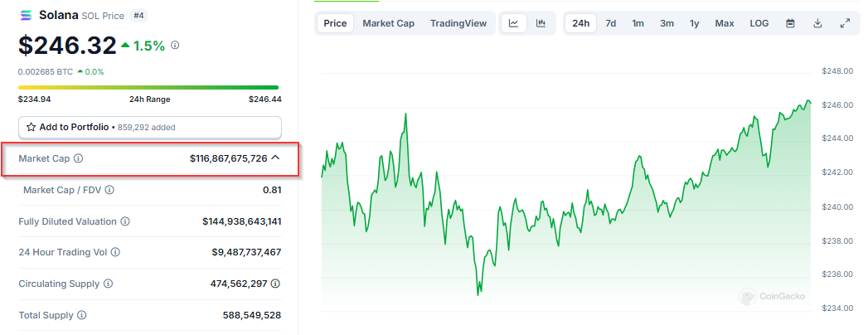Screen dimensions: 868x335
Task: Click the #4 rank badge
Action: point(138,16)
